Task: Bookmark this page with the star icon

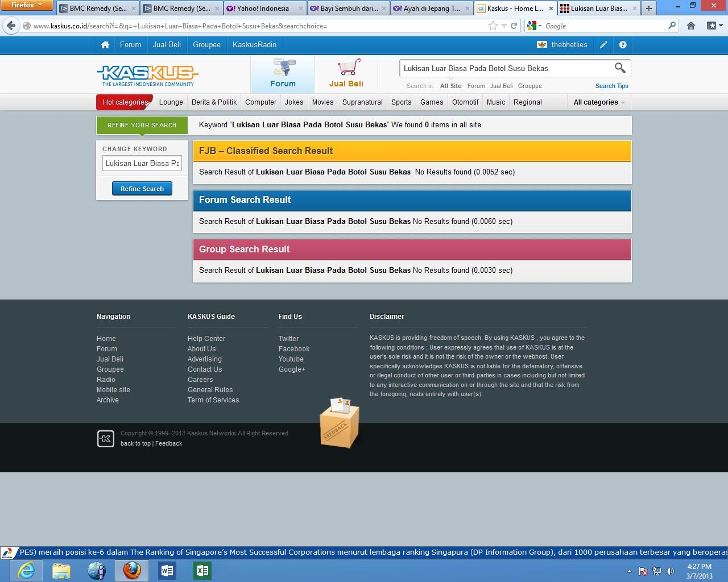Action: [x=493, y=26]
